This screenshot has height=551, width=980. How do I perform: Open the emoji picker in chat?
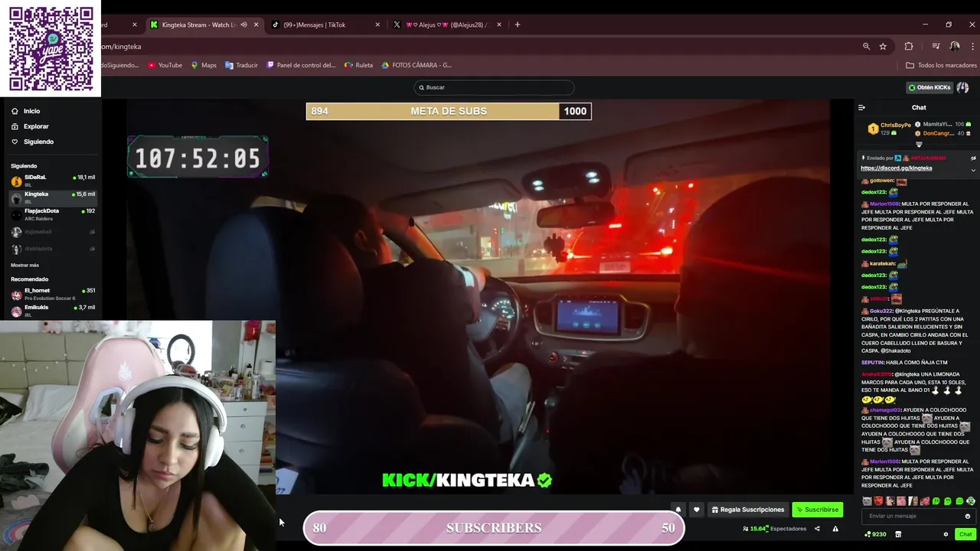(x=968, y=517)
